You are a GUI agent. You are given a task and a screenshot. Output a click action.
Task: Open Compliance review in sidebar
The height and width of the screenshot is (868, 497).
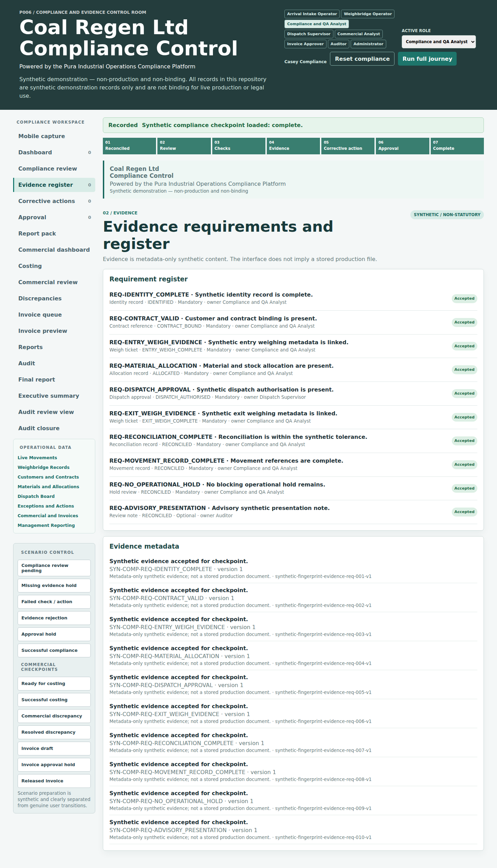coord(54,168)
